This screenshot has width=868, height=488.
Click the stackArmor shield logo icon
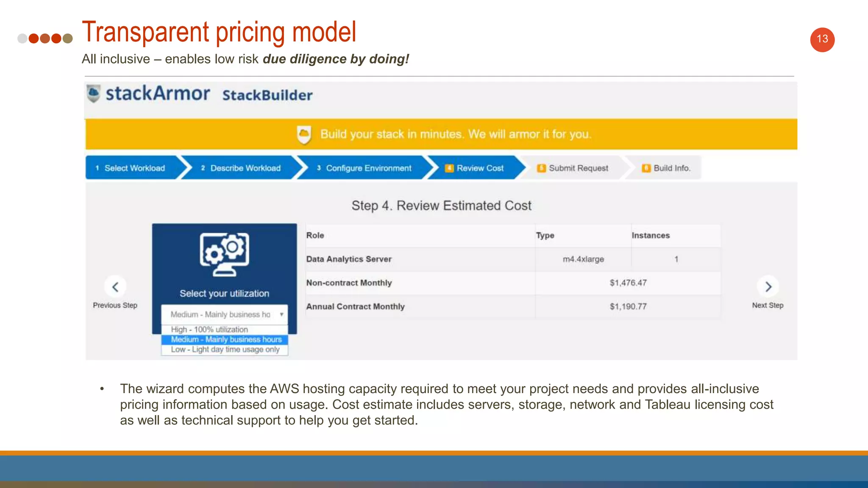93,94
